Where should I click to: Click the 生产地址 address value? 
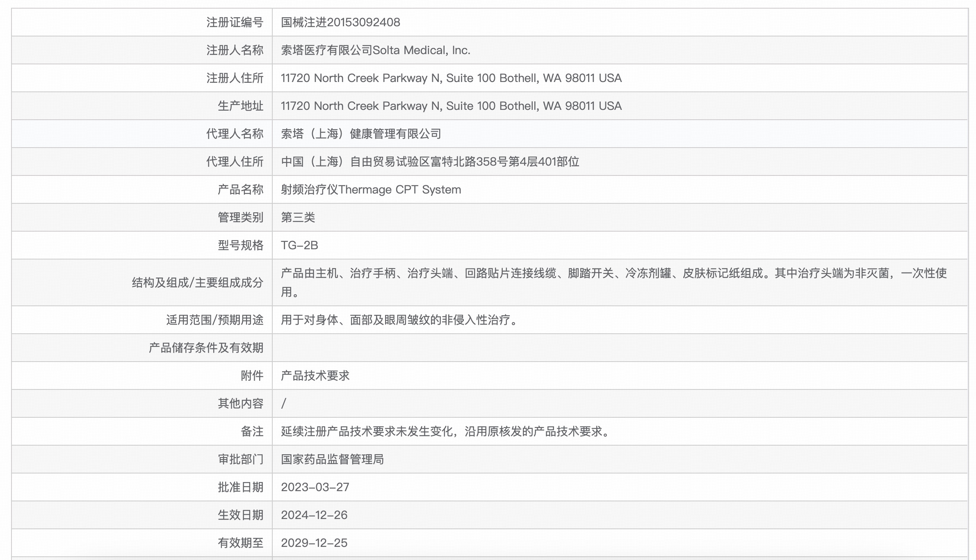click(x=451, y=106)
